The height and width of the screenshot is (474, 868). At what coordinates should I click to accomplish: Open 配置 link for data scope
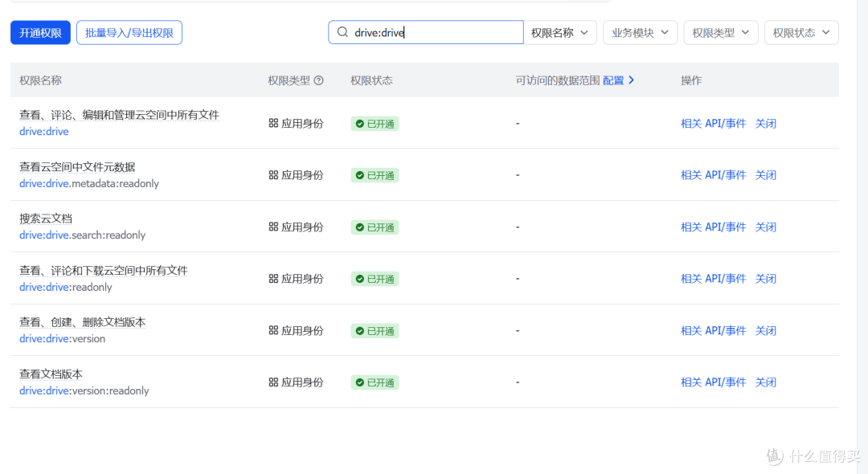point(613,81)
